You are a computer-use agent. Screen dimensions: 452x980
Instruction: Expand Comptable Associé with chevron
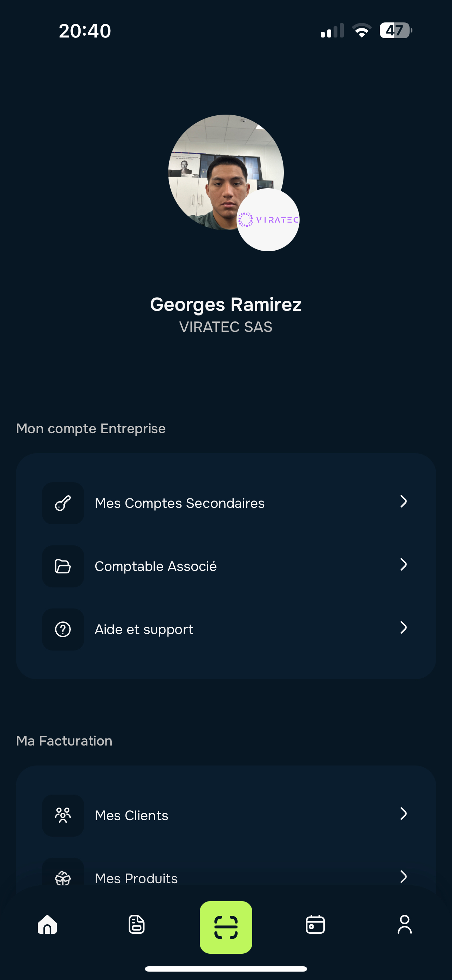click(x=404, y=565)
